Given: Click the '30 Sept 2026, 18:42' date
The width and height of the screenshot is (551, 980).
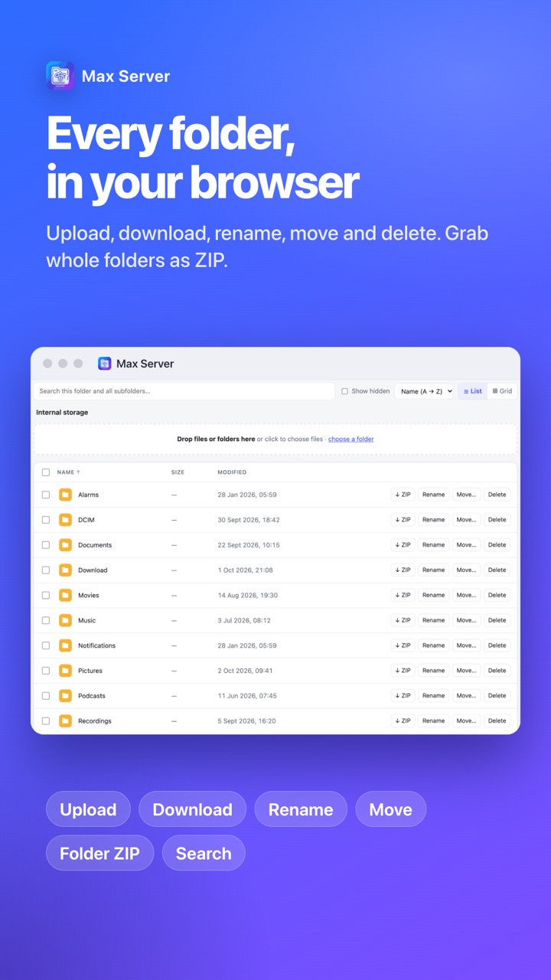Looking at the screenshot, I should coord(249,520).
